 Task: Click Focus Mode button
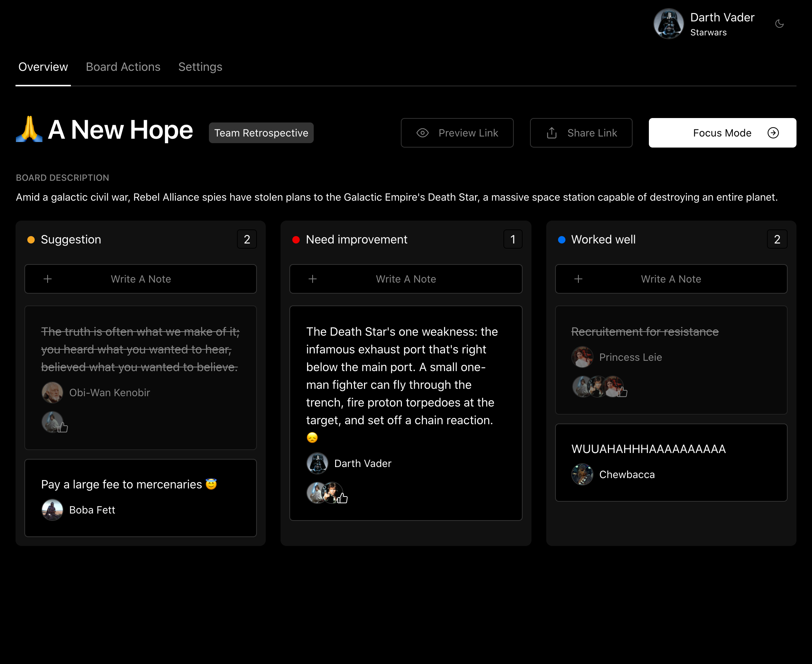click(722, 133)
